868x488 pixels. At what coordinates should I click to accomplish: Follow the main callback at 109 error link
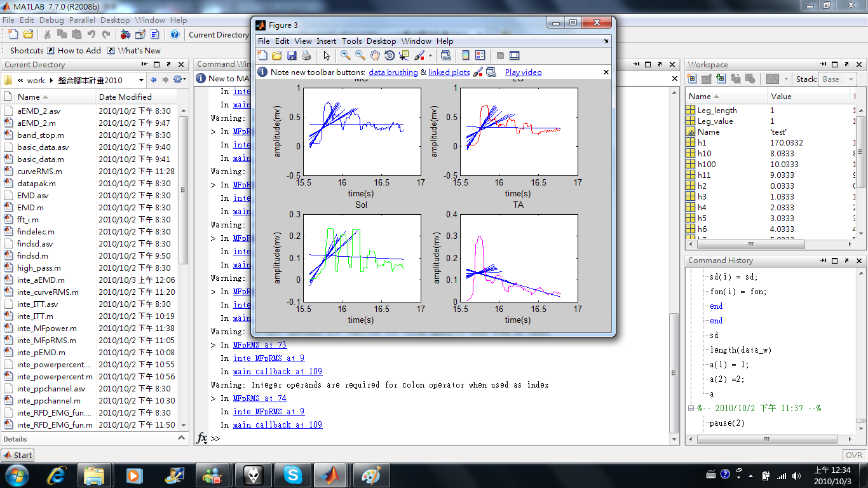click(278, 424)
